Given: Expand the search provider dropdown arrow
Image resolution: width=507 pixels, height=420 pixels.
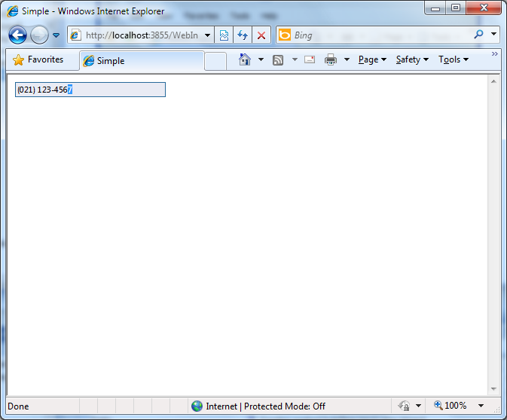Looking at the screenshot, I should tap(494, 35).
